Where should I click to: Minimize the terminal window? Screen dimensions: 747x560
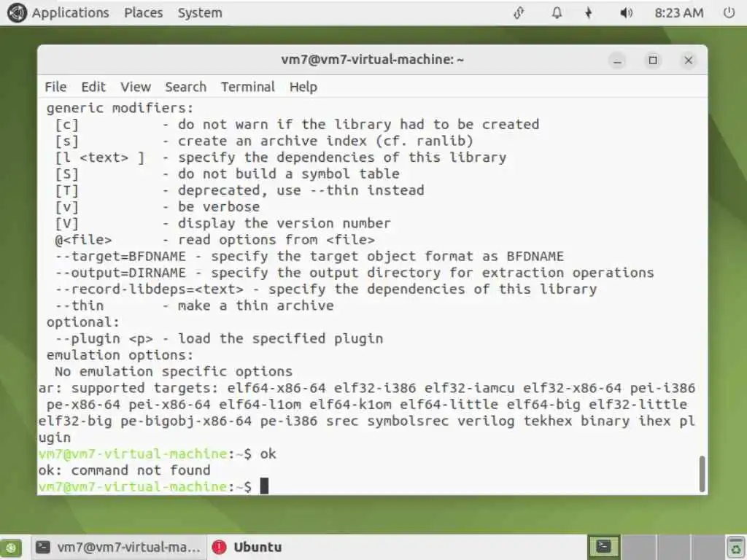click(x=617, y=61)
